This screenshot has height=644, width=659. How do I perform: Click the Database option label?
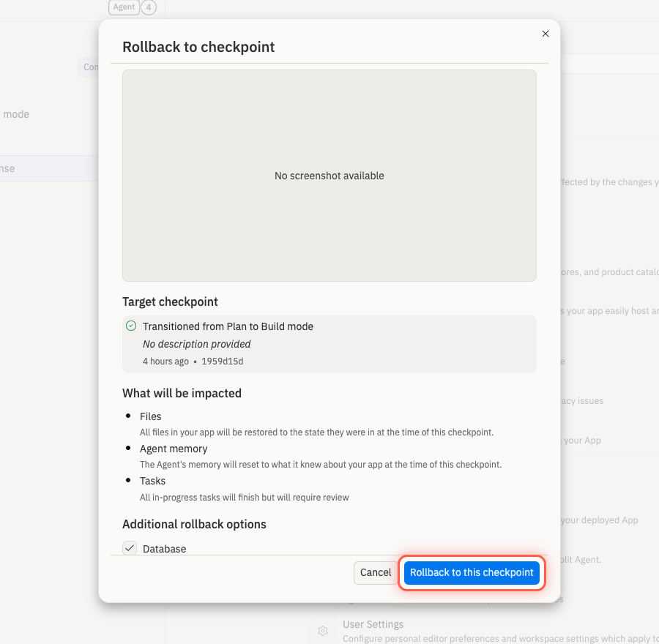[x=164, y=549]
